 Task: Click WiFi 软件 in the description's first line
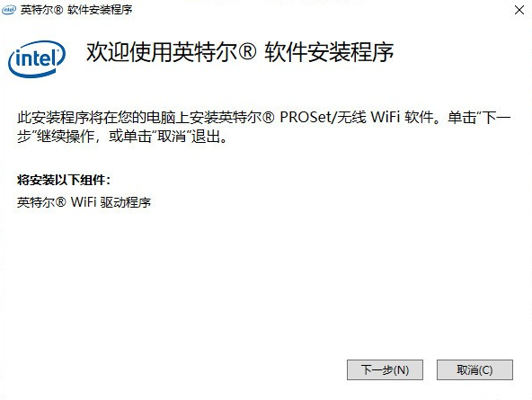(x=403, y=118)
